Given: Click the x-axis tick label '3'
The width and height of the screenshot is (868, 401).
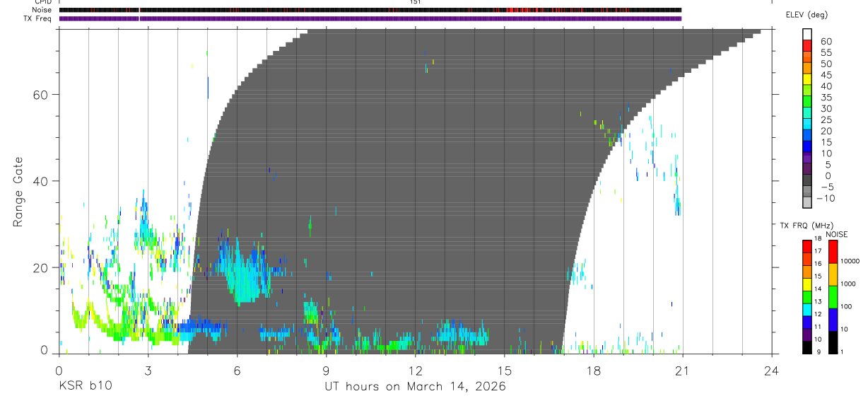Looking at the screenshot, I should [x=148, y=370].
